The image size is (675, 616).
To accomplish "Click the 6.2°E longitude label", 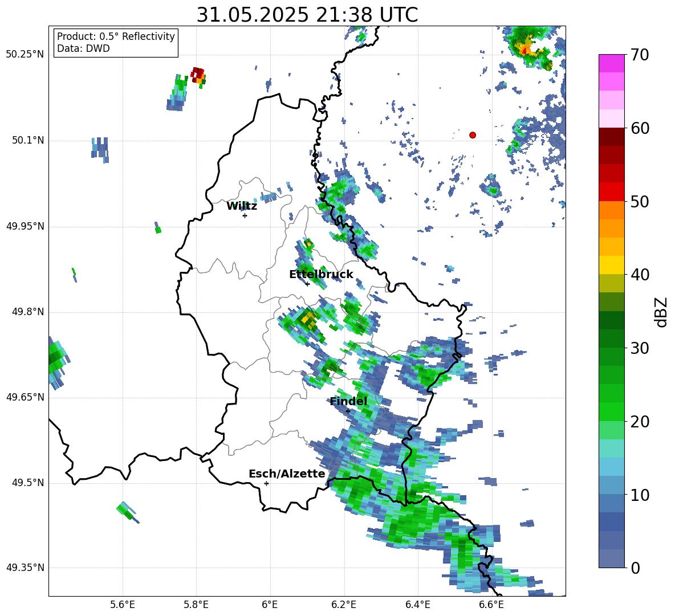I will coord(344,605).
